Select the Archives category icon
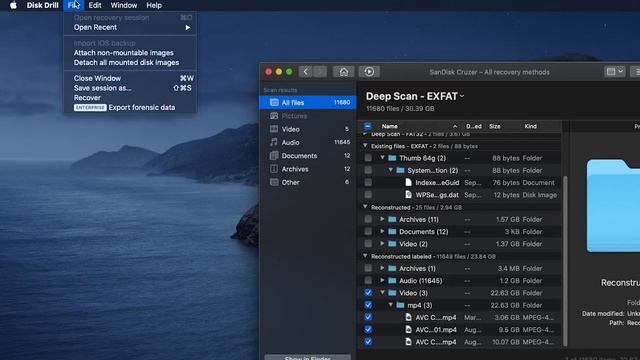Viewport: 640px width, 360px height. (274, 169)
